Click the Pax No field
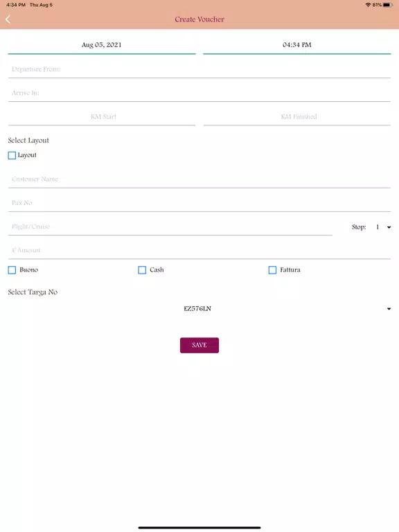Viewport: 399px width, 532px height. (x=199, y=203)
